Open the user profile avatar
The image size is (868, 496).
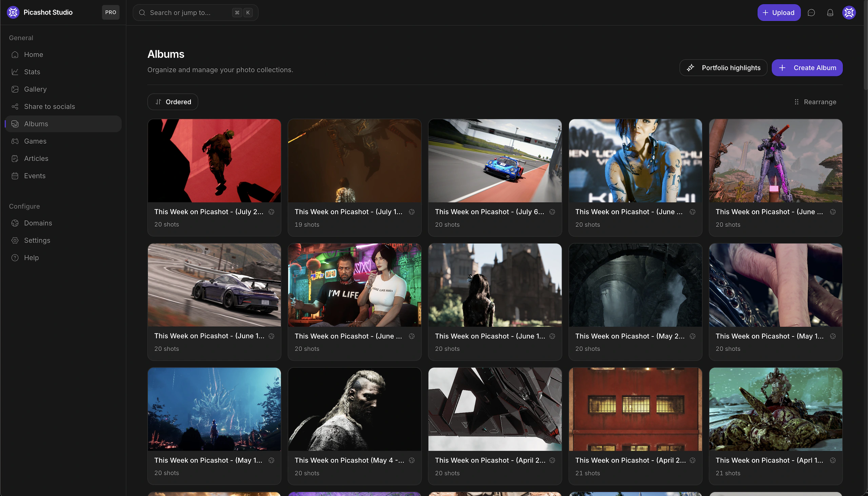[849, 13]
